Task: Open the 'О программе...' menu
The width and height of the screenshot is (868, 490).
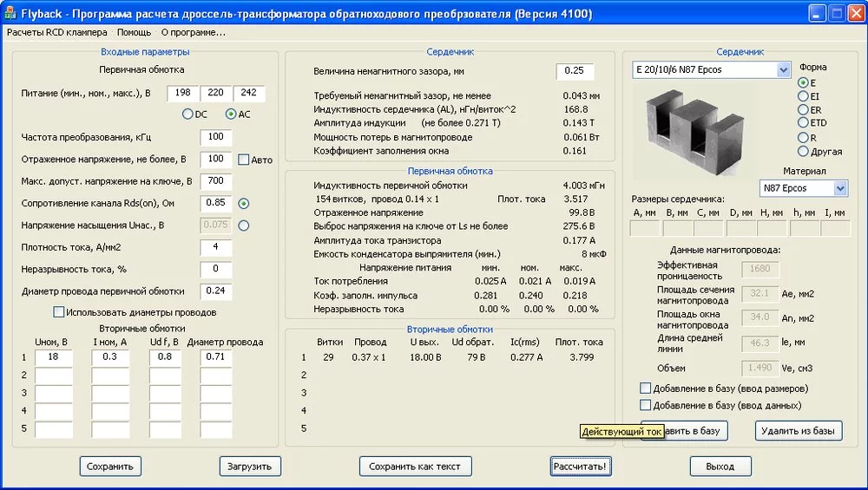Action: pos(193,32)
